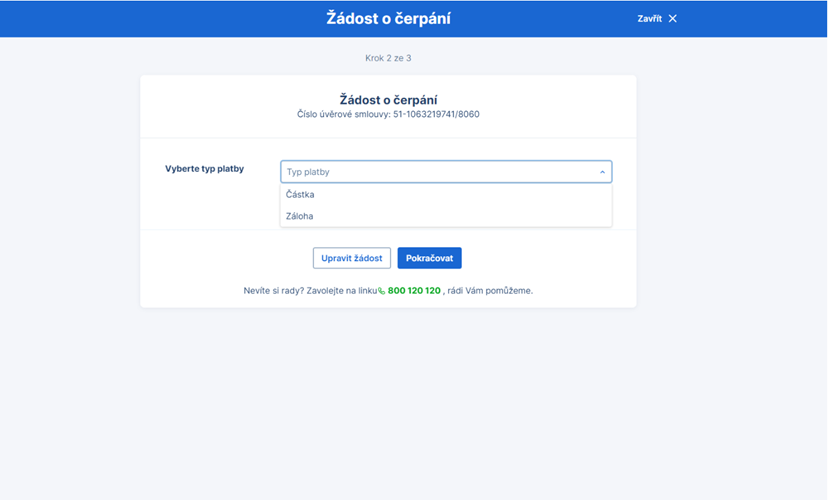829x500 pixels.
Task: Click the green phone icon
Action: click(x=382, y=291)
